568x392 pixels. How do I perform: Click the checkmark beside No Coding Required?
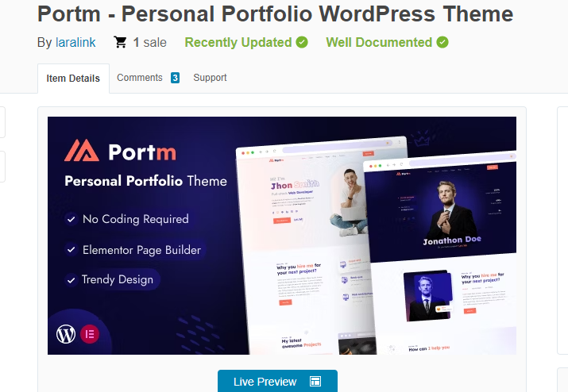71,219
